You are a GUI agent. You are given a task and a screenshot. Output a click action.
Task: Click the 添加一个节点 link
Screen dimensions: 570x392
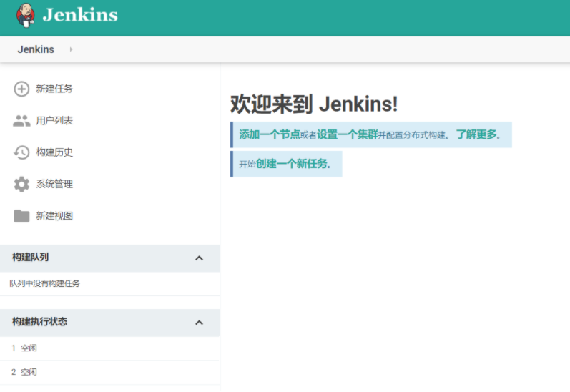(270, 134)
